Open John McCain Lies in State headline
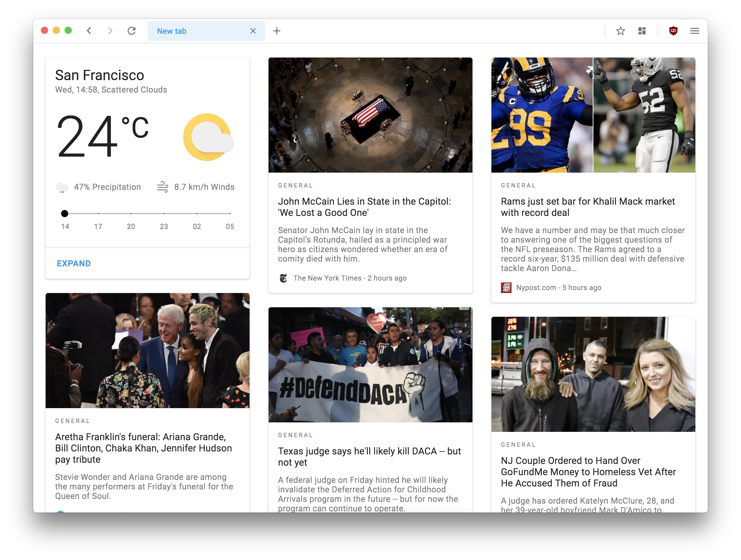The width and height of the screenshot is (741, 560). coord(364,207)
